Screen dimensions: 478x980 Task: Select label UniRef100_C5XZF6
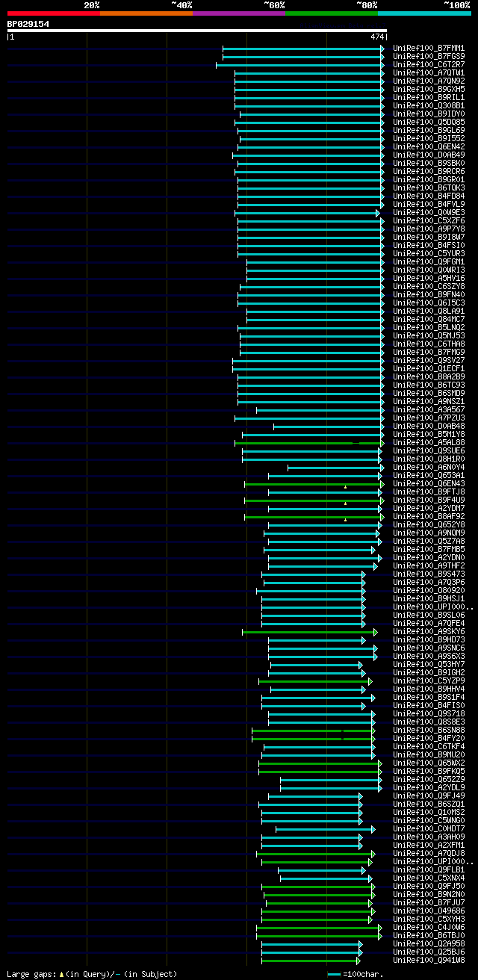[429, 220]
